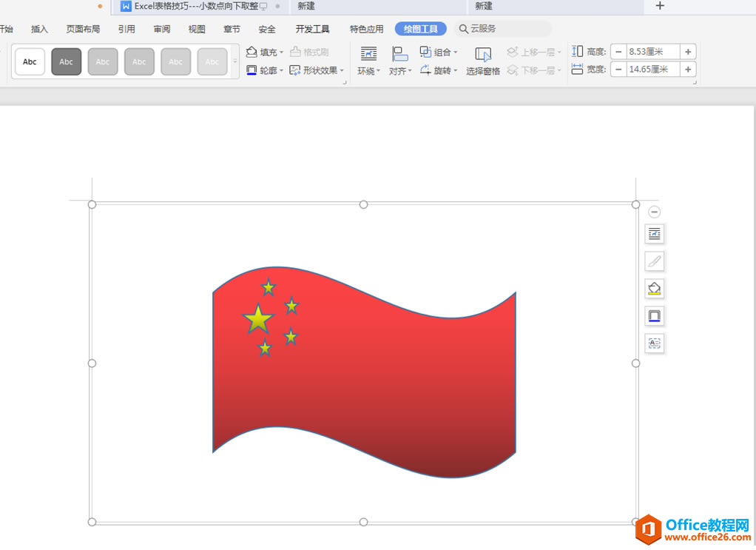Add a new document tab with plus
This screenshot has height=550, width=756.
(660, 6)
